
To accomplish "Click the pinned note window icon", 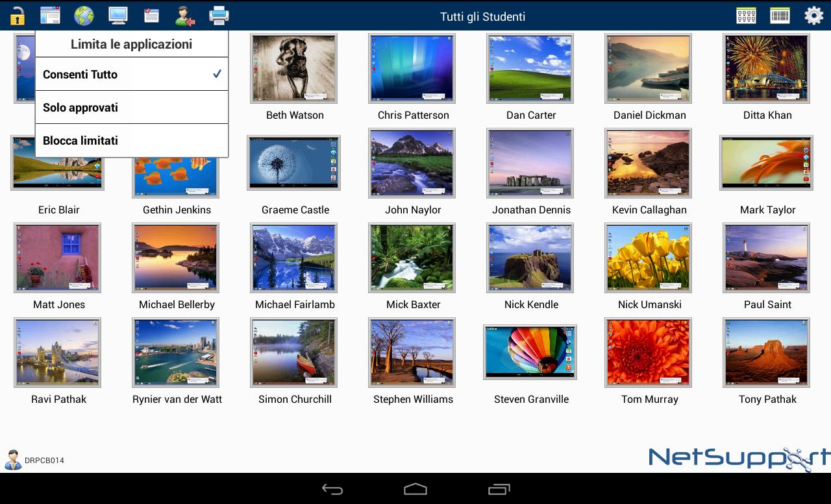I will point(151,16).
